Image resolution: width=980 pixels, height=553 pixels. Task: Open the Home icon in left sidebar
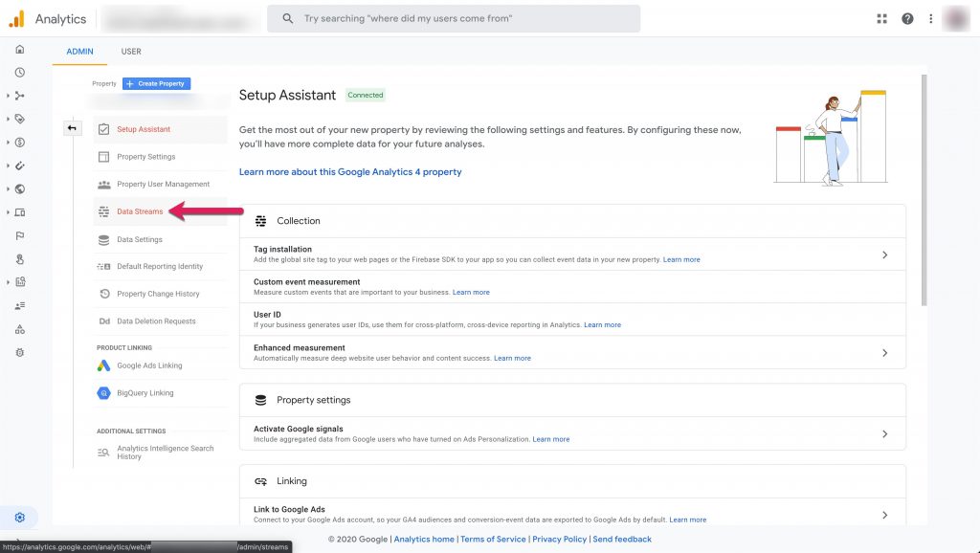20,49
